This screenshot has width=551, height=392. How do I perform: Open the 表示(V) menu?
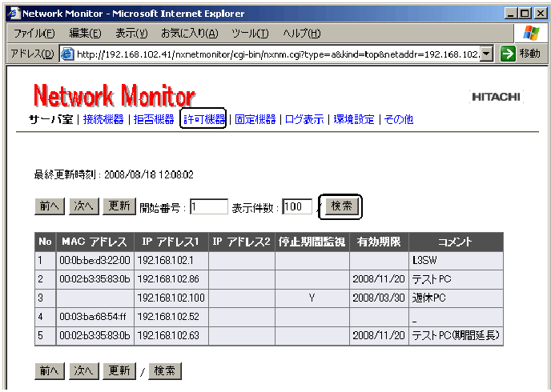132,34
